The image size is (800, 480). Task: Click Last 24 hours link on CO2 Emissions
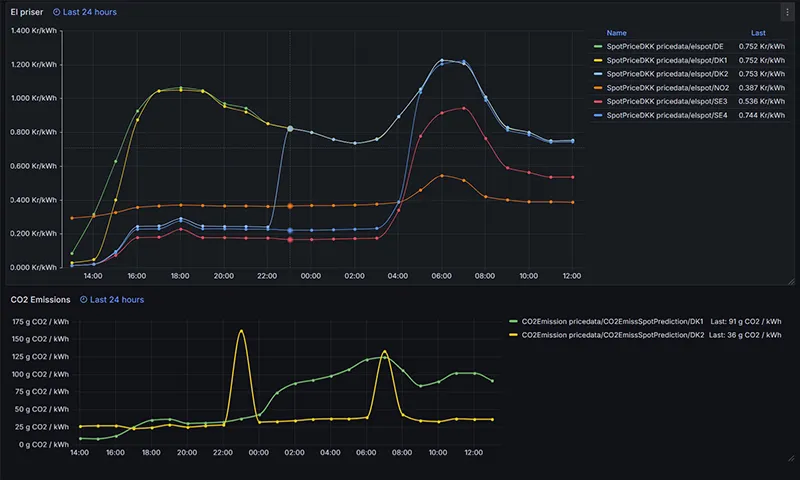click(x=117, y=299)
